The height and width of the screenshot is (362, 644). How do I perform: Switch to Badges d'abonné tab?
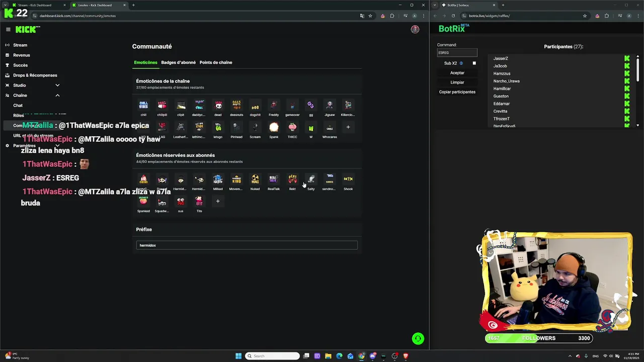click(178, 62)
